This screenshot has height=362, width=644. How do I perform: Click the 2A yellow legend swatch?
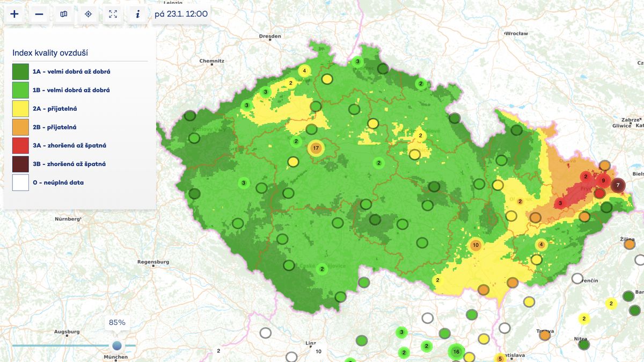pos(20,108)
